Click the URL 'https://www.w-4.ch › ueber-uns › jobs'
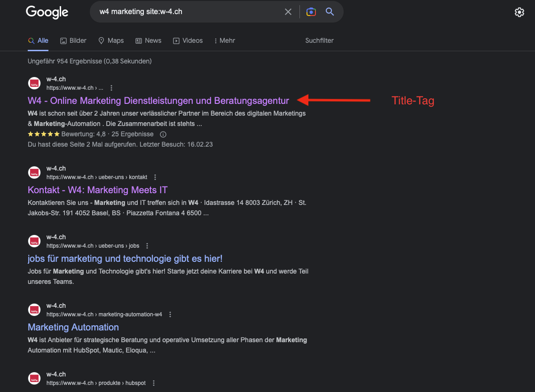Screen dimensions: 535x392 (x=93, y=246)
